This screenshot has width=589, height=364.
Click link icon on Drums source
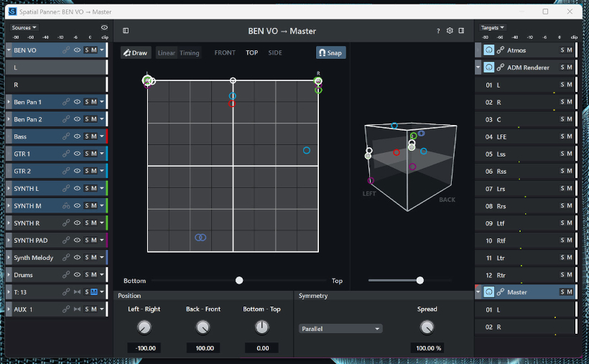pos(66,274)
